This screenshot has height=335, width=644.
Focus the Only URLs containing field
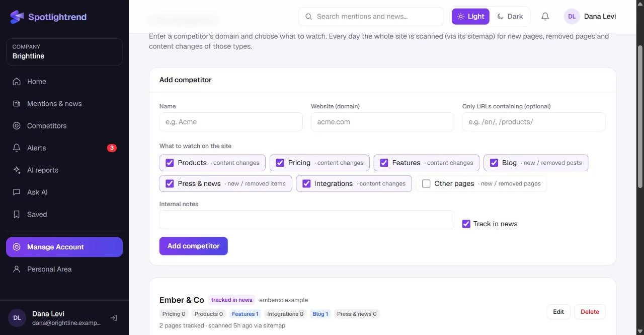[x=534, y=122]
